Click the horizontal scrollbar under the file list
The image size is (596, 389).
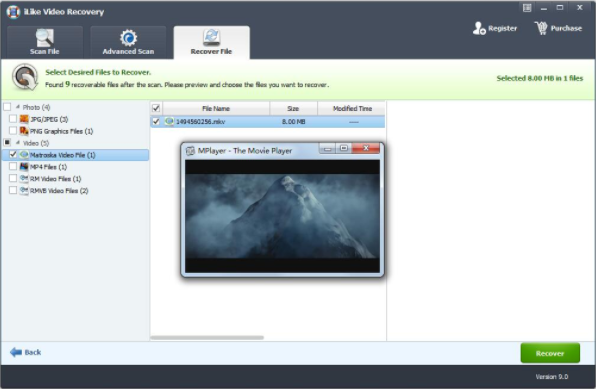[207, 338]
